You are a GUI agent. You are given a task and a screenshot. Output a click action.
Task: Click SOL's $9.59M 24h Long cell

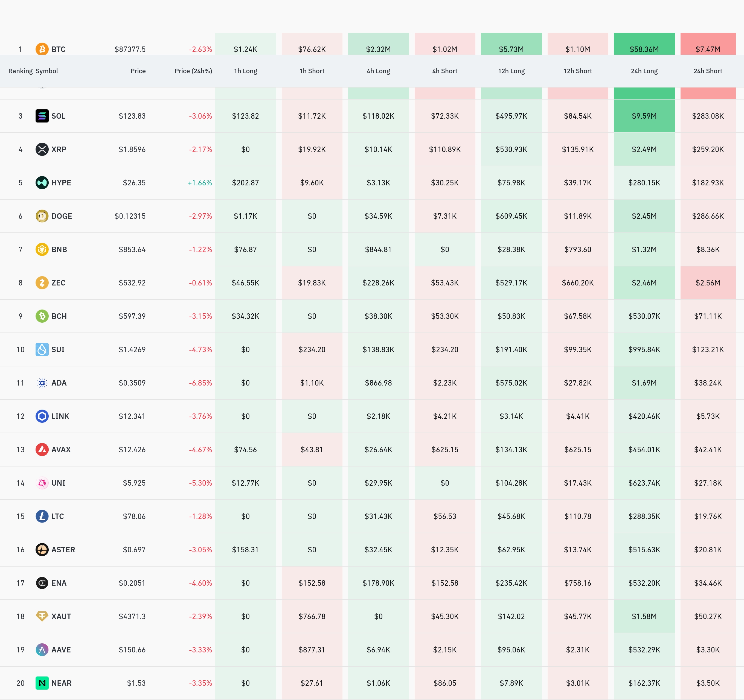click(x=644, y=116)
